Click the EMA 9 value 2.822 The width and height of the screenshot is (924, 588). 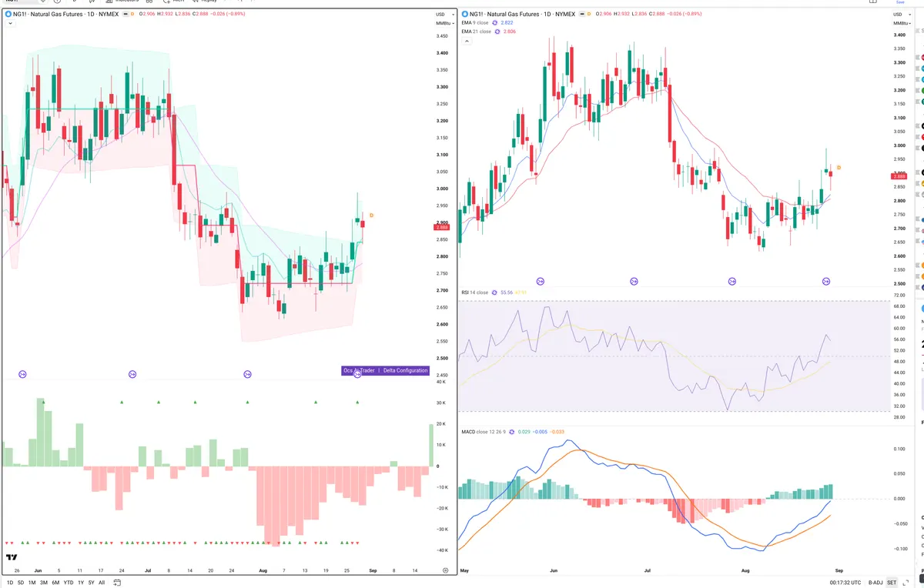pos(507,23)
